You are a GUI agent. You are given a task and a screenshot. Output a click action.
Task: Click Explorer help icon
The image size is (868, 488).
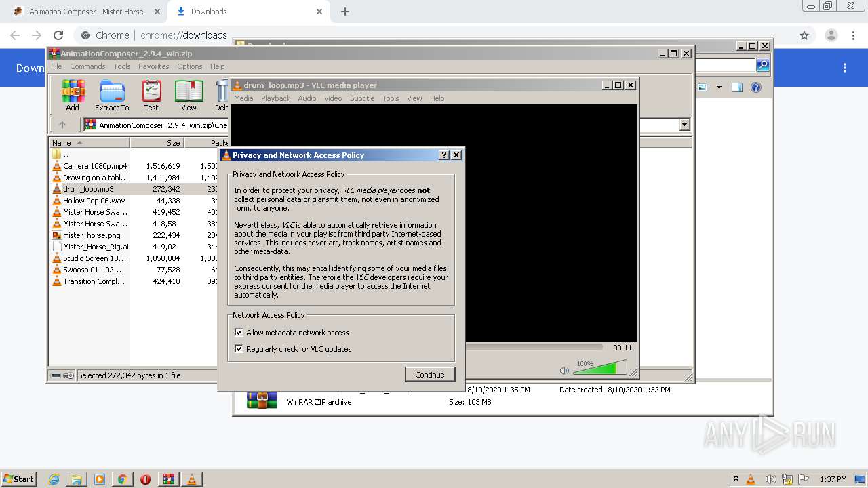756,87
